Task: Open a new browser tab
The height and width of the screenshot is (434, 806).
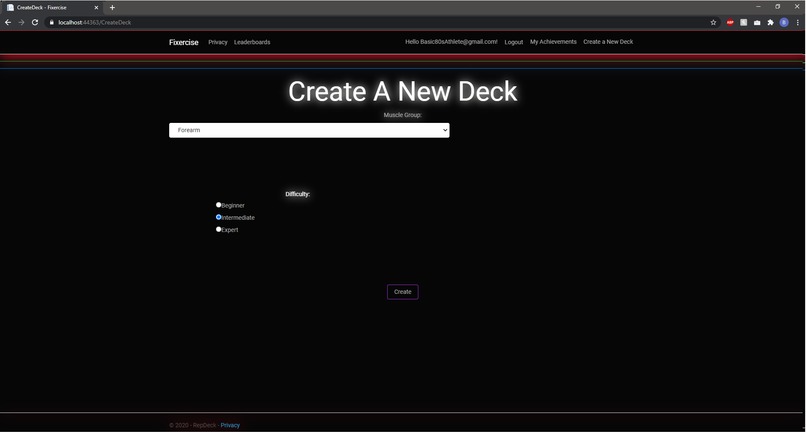Action: 112,7
